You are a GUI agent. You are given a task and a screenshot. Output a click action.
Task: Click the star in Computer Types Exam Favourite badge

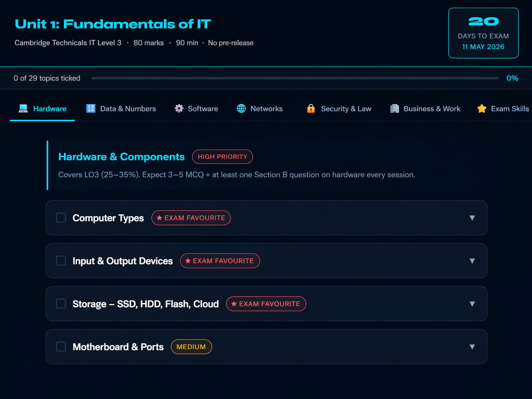pyautogui.click(x=159, y=218)
